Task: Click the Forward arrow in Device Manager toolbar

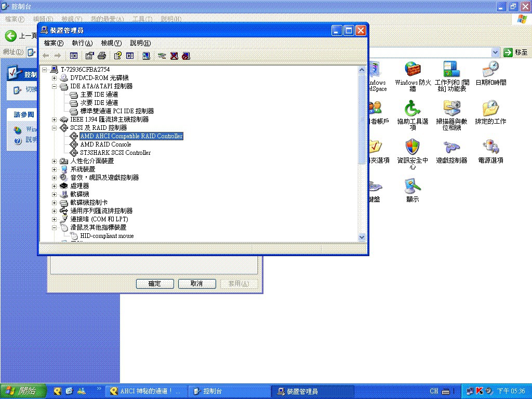Action: tap(58, 56)
